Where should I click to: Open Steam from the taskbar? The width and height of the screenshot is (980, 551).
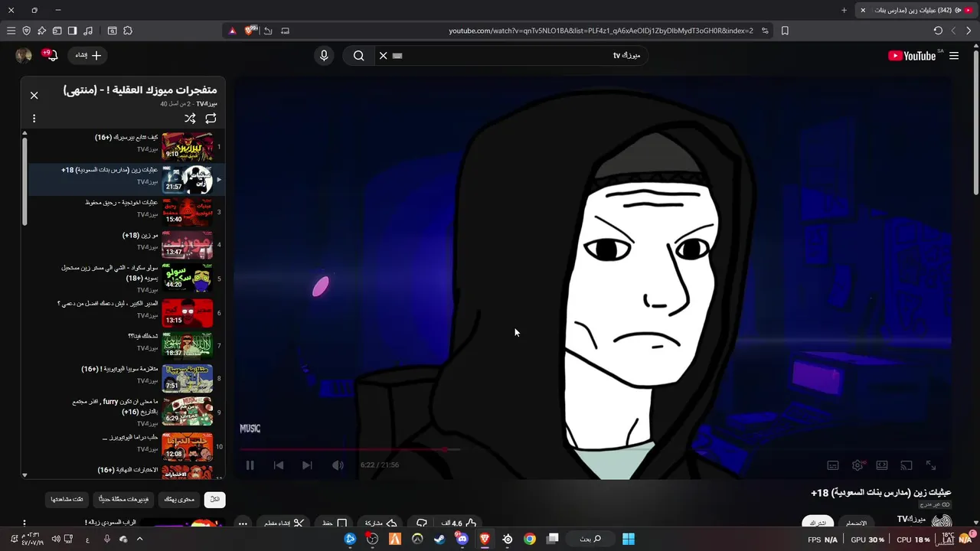point(439,539)
